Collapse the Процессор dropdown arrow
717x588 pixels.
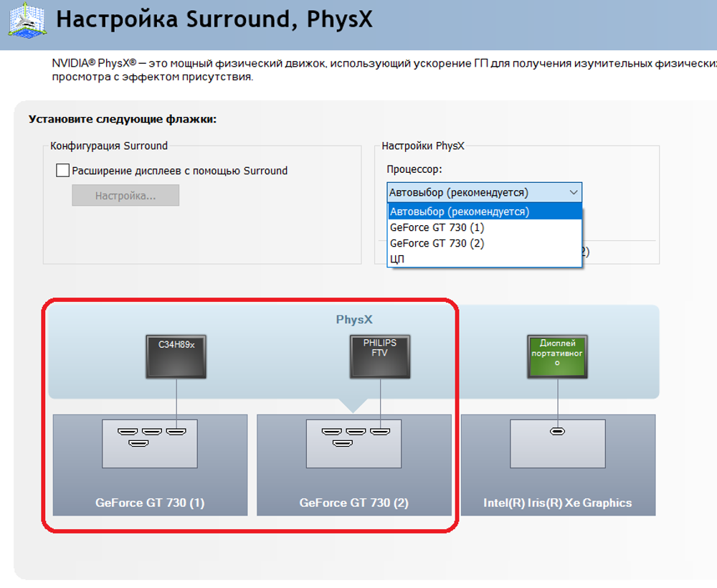[x=574, y=192]
